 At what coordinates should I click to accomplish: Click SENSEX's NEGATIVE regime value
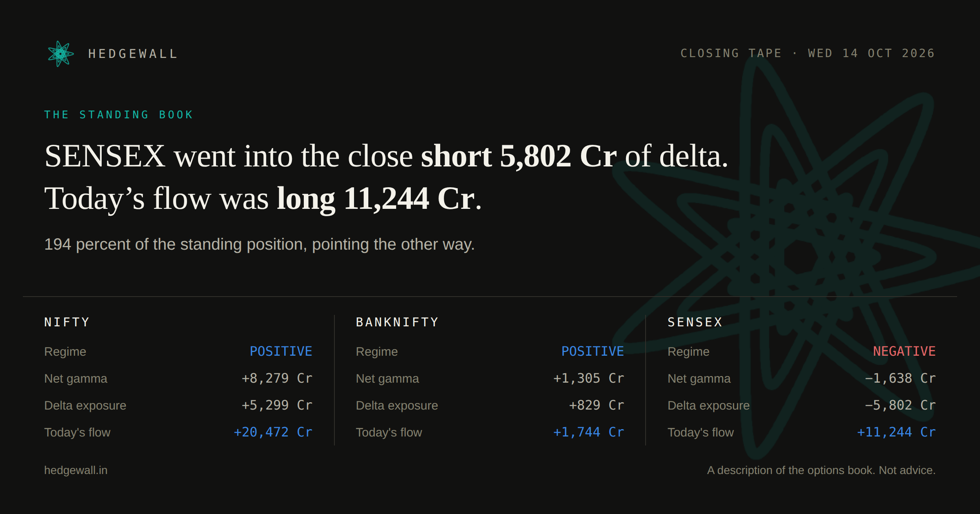(904, 351)
